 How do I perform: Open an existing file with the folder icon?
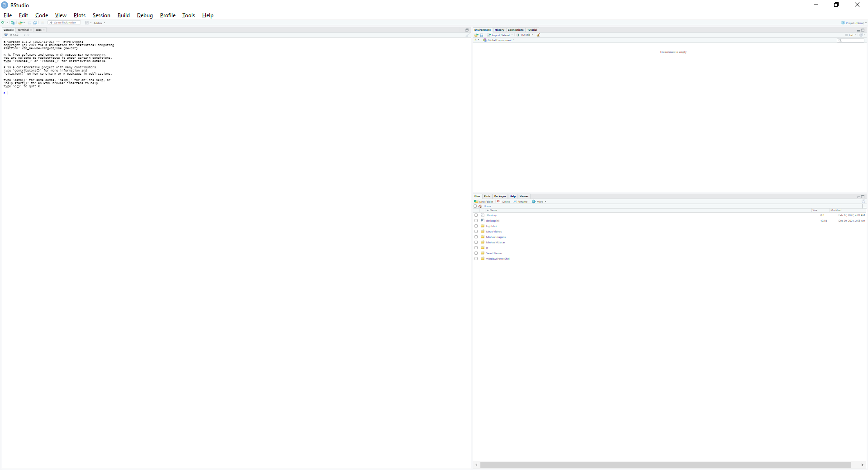(20, 23)
